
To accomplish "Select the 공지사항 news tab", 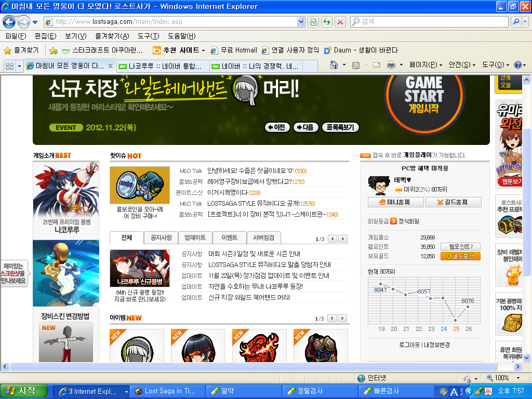I will click(161, 237).
